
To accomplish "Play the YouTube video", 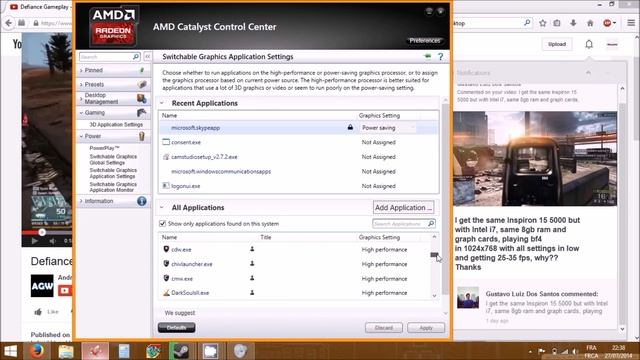I will [35, 241].
